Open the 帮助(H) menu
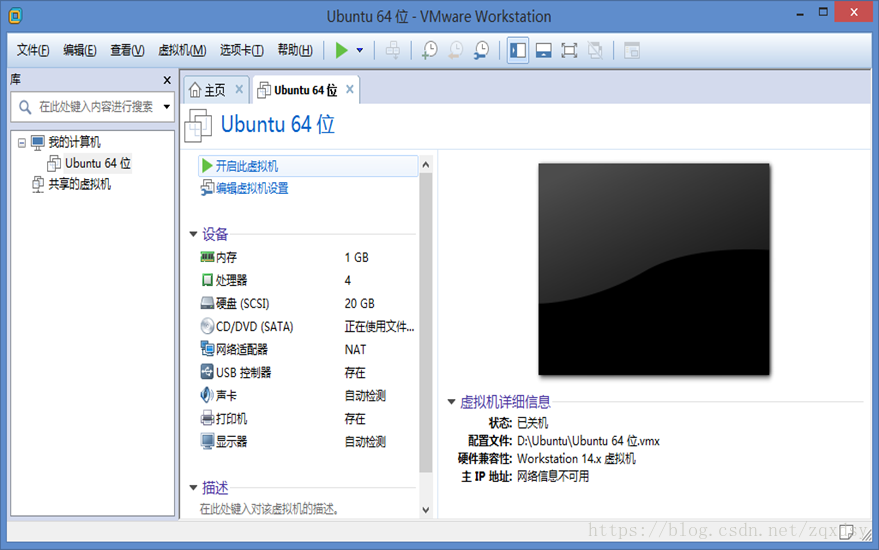Screen dimensions: 879x550 pos(295,50)
